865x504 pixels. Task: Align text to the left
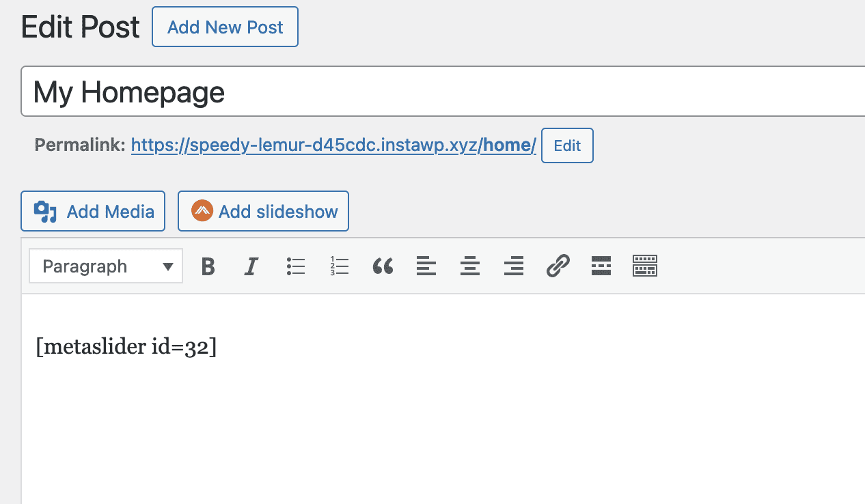[x=426, y=266]
